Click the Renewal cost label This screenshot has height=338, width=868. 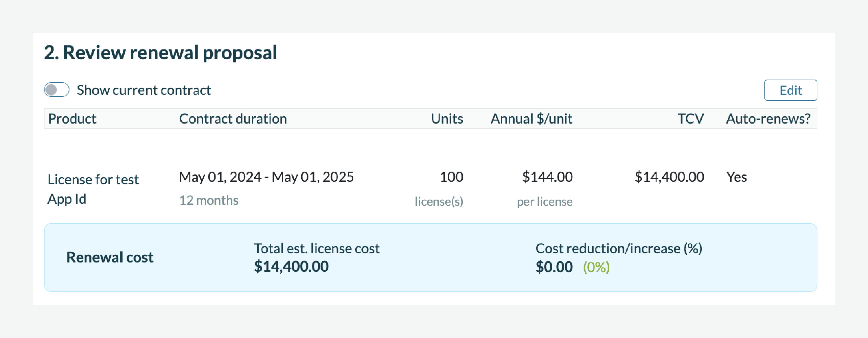[x=109, y=257]
